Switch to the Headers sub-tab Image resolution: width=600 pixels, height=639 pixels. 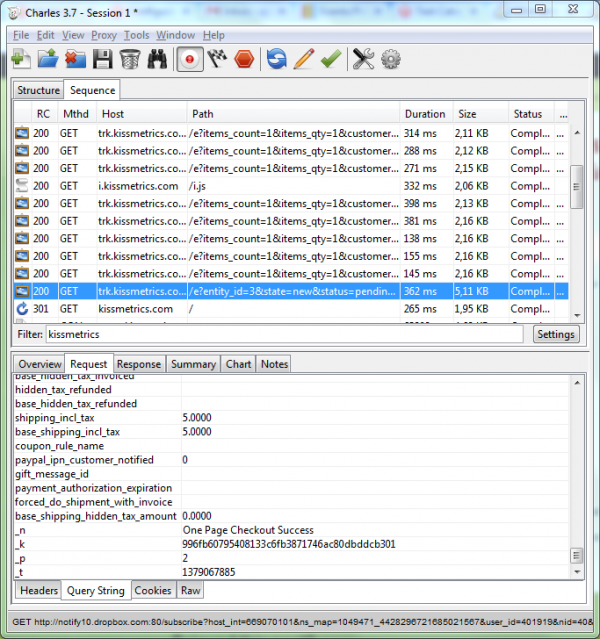(39, 590)
